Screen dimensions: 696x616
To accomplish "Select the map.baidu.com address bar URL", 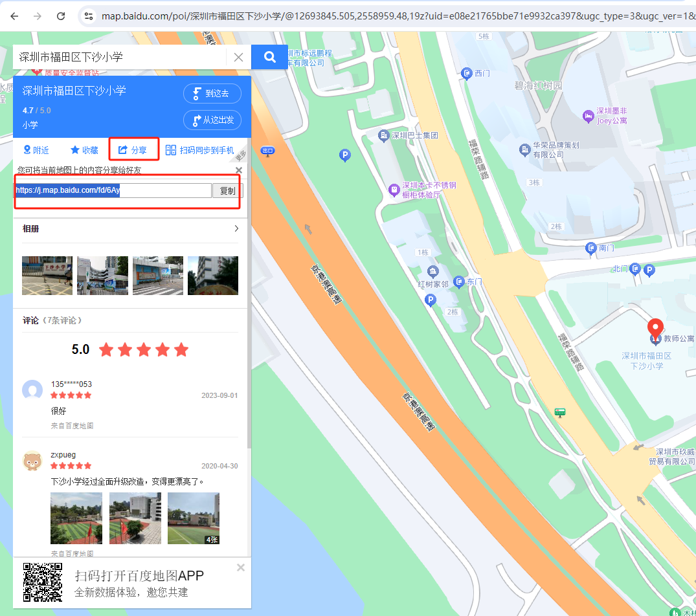I will coord(398,16).
